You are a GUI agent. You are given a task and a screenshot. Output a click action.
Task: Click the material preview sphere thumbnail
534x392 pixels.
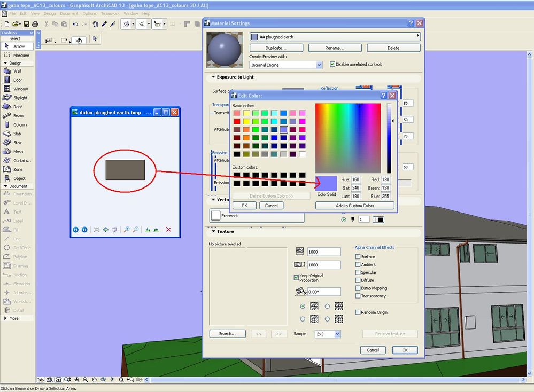225,50
